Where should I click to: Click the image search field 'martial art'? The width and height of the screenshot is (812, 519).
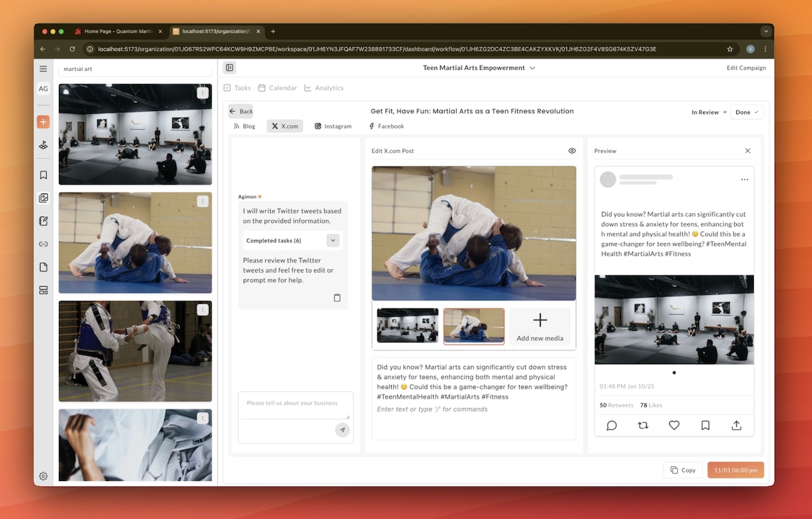click(x=135, y=69)
